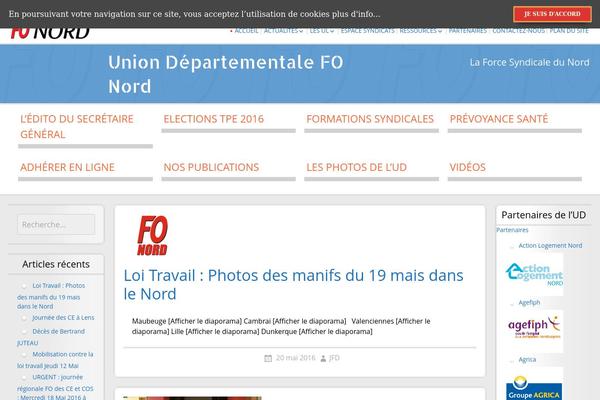Viewport: 600px width, 400px height.
Task: Click the Articles récents heading
Action: coord(56,264)
